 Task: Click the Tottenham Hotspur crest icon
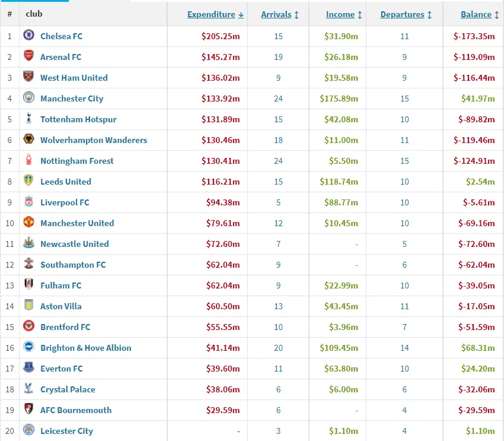(28, 119)
